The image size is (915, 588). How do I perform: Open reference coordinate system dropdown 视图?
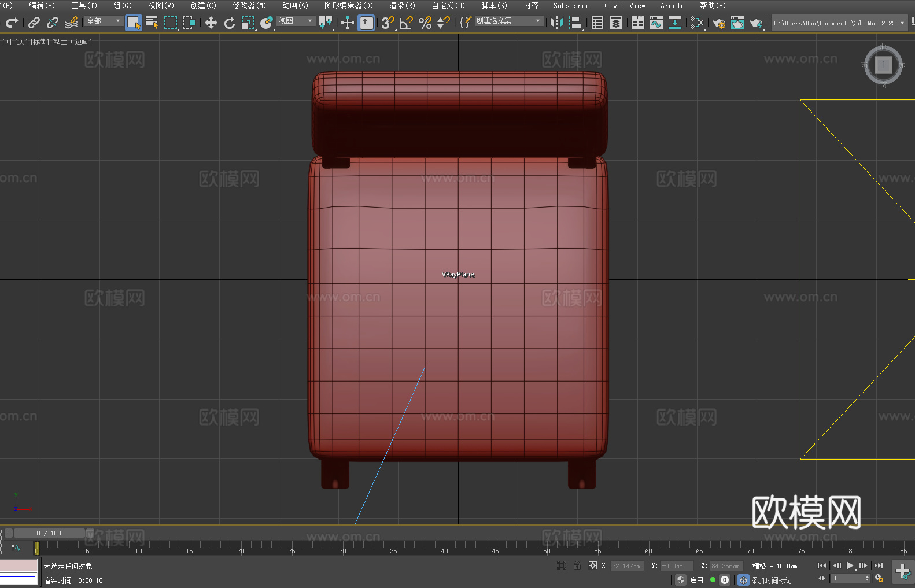[x=296, y=21]
